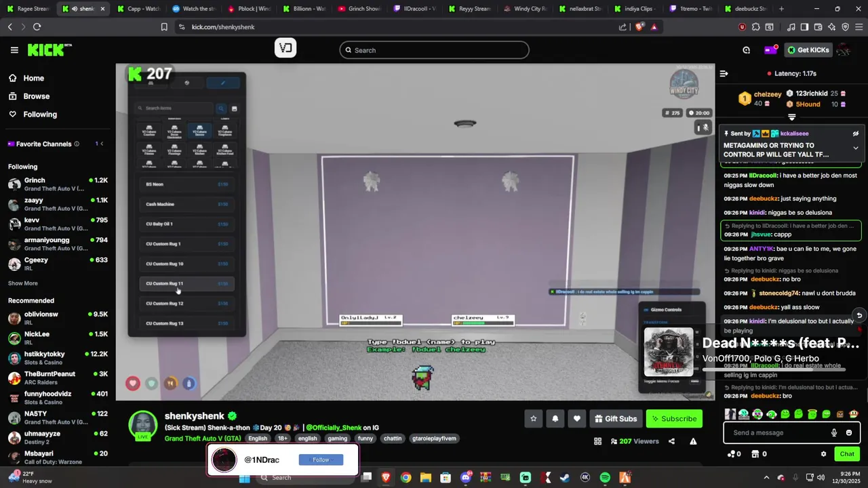Open Spotify from taskbar
Screen dimensions: 868x488
click(605, 478)
